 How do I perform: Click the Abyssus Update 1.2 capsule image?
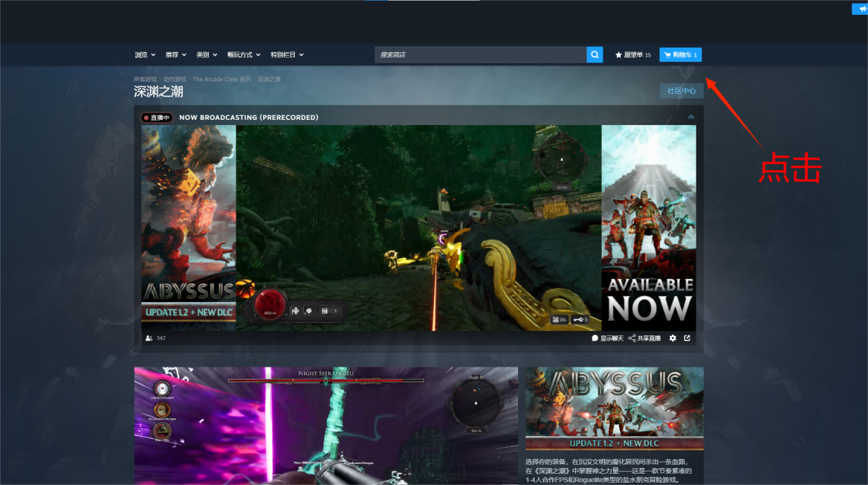coord(615,408)
